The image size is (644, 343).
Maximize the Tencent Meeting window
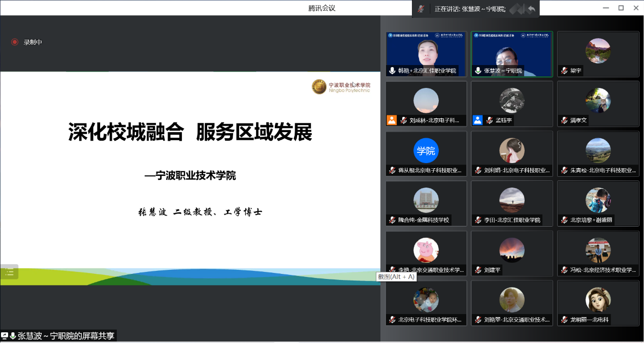(621, 8)
